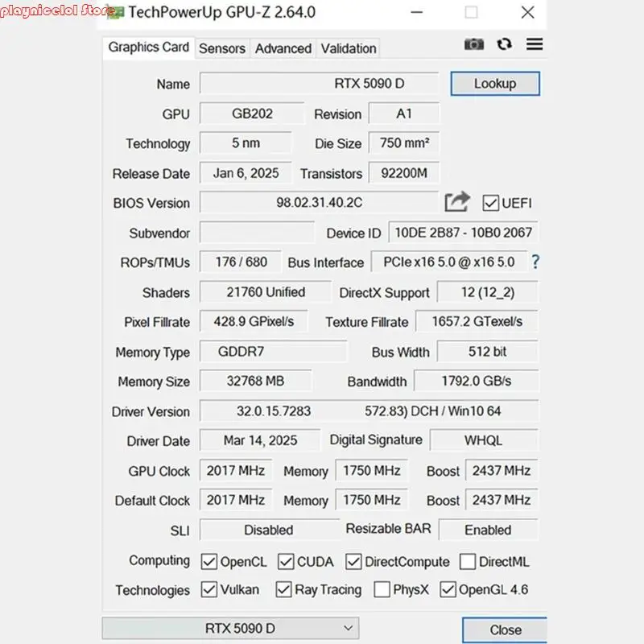Click the Die Size value 750 mm²
The width and height of the screenshot is (644, 644).
404,143
